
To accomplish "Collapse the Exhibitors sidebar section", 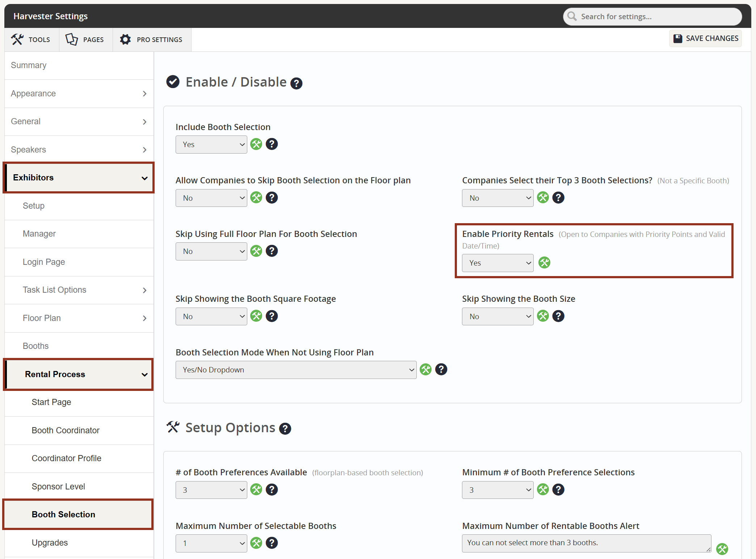I will point(79,178).
